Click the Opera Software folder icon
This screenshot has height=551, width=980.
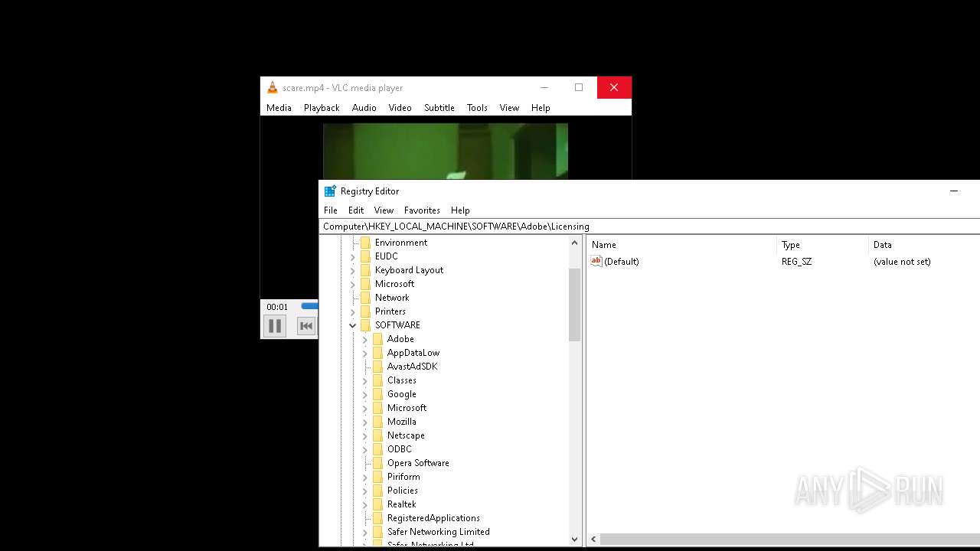pos(377,463)
